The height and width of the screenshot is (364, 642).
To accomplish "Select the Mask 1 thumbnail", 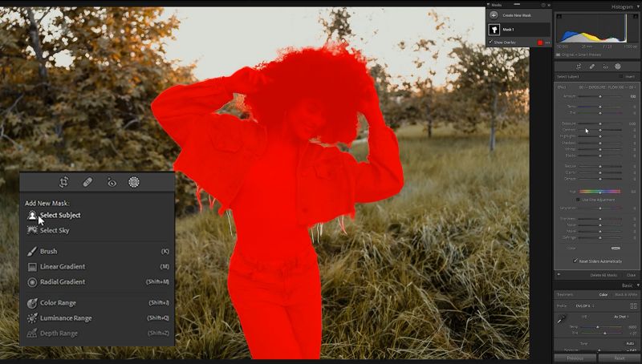I will tap(494, 30).
